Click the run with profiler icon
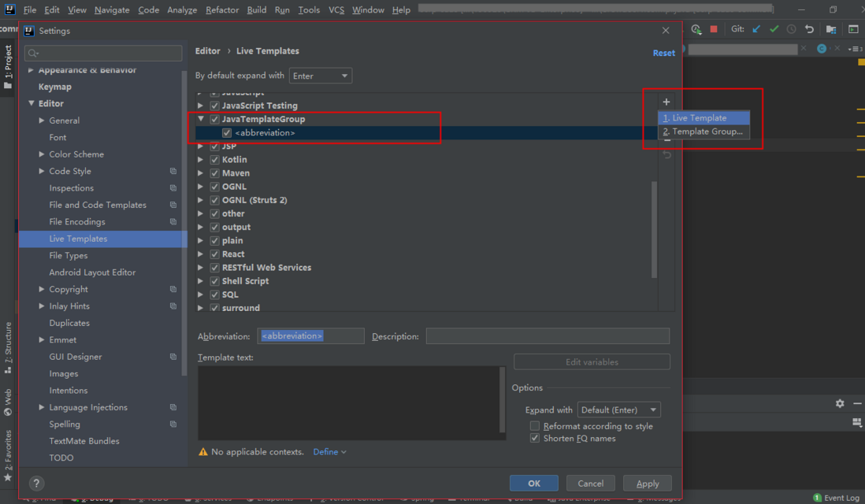Image resolution: width=865 pixels, height=504 pixels. pyautogui.click(x=696, y=29)
